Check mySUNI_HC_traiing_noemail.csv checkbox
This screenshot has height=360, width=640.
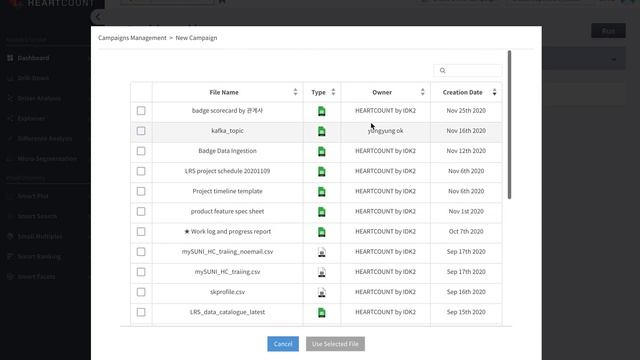point(141,251)
